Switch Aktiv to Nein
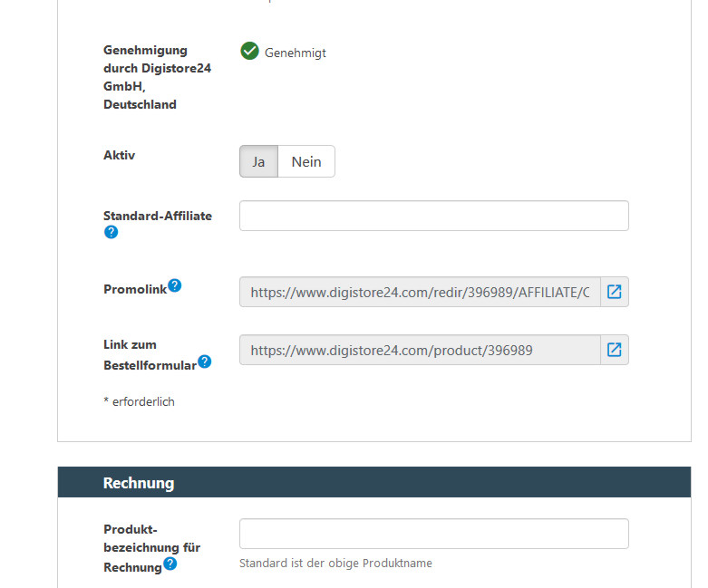708x588 pixels. [306, 162]
